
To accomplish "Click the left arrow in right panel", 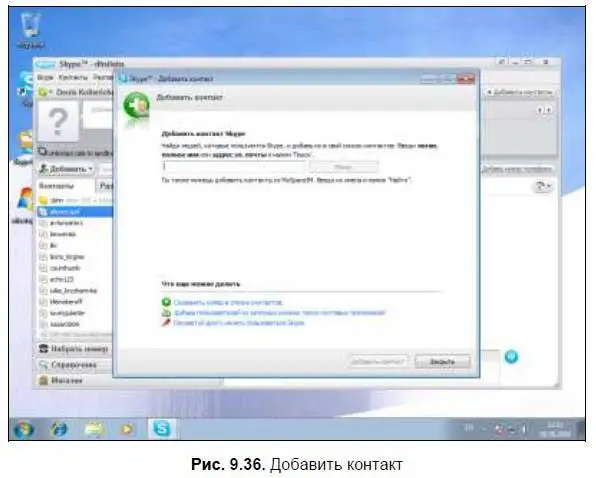I will (x=540, y=110).
